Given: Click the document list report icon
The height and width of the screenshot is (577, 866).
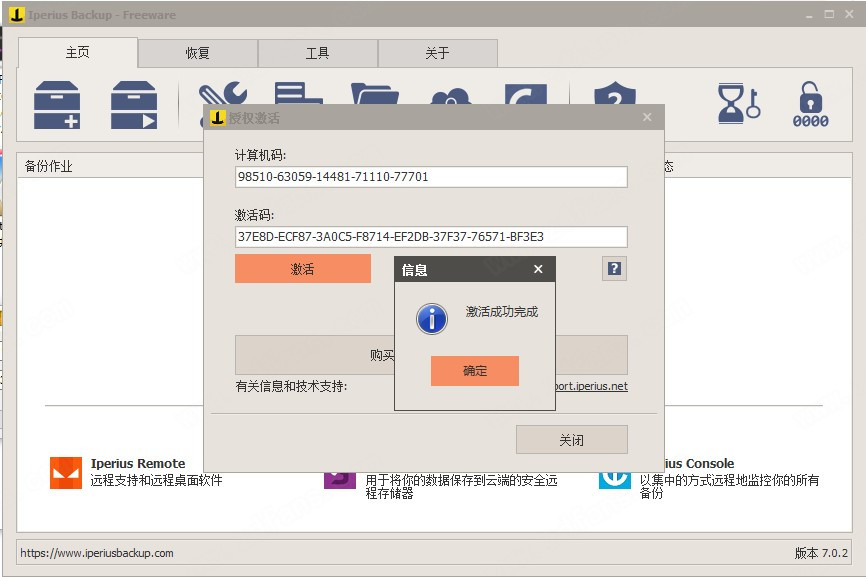Looking at the screenshot, I should [298, 93].
